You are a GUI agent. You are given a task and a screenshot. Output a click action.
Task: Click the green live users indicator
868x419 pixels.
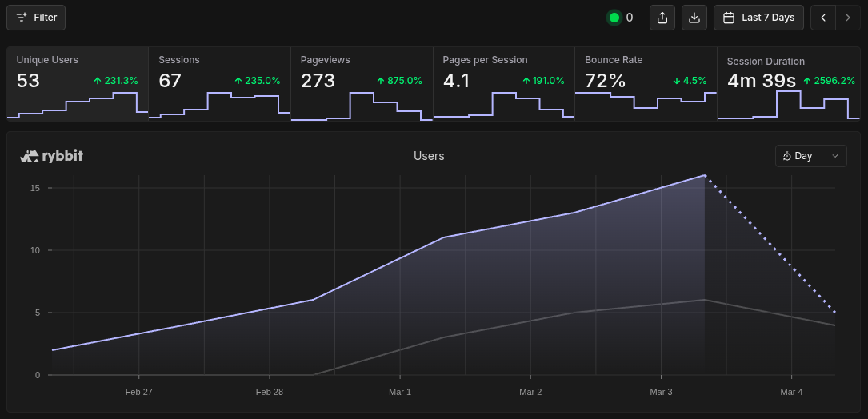click(x=614, y=18)
